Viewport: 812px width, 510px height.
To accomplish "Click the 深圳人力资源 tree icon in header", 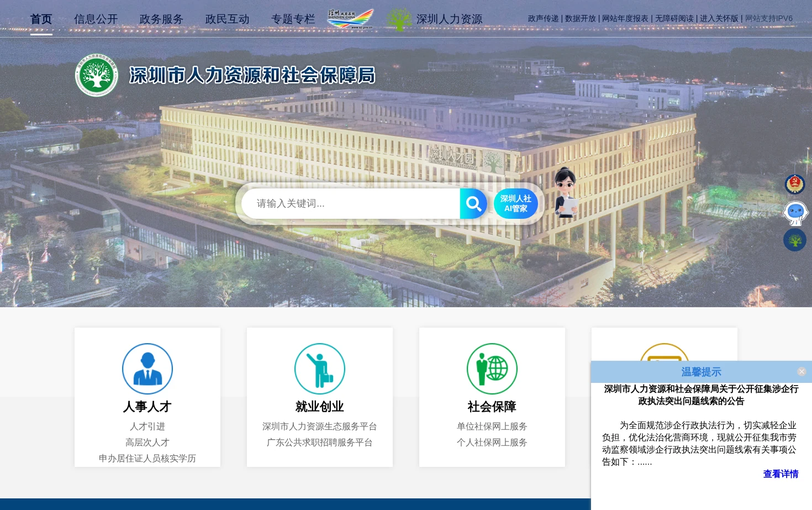I will [399, 19].
